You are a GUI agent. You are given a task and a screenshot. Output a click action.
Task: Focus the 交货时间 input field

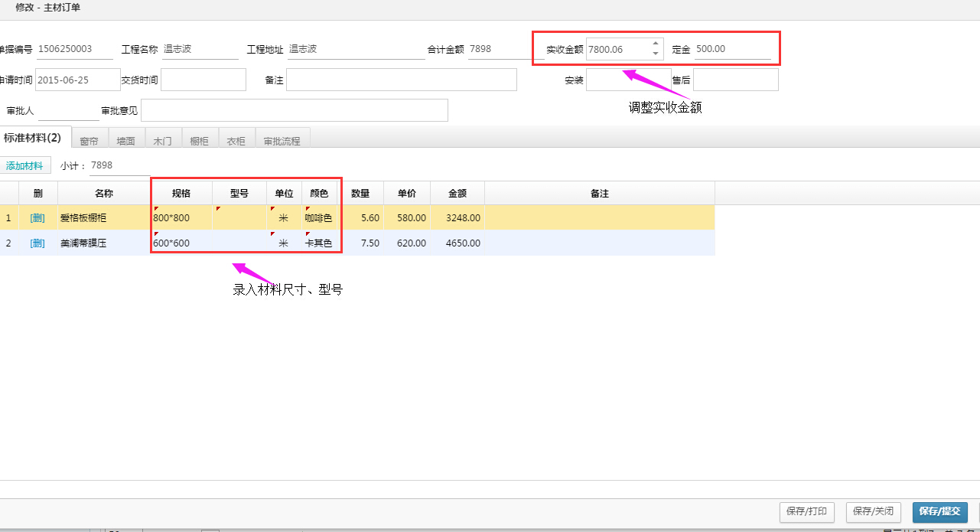point(203,80)
